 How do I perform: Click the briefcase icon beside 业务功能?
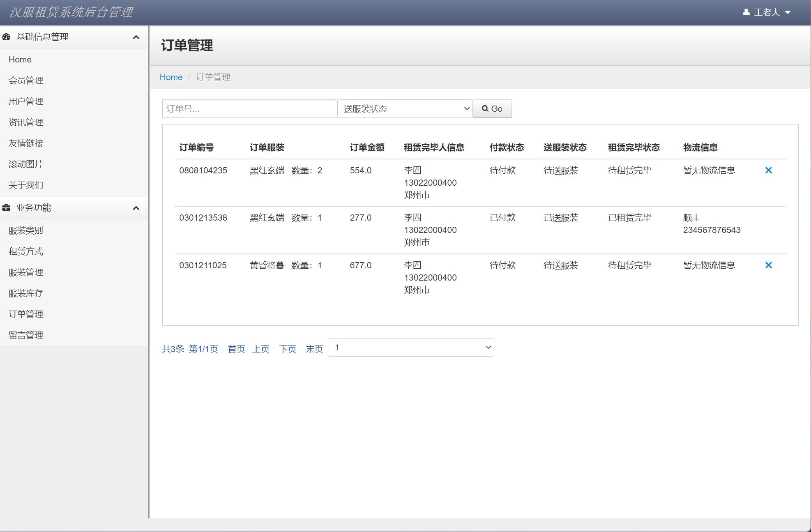tap(6, 208)
